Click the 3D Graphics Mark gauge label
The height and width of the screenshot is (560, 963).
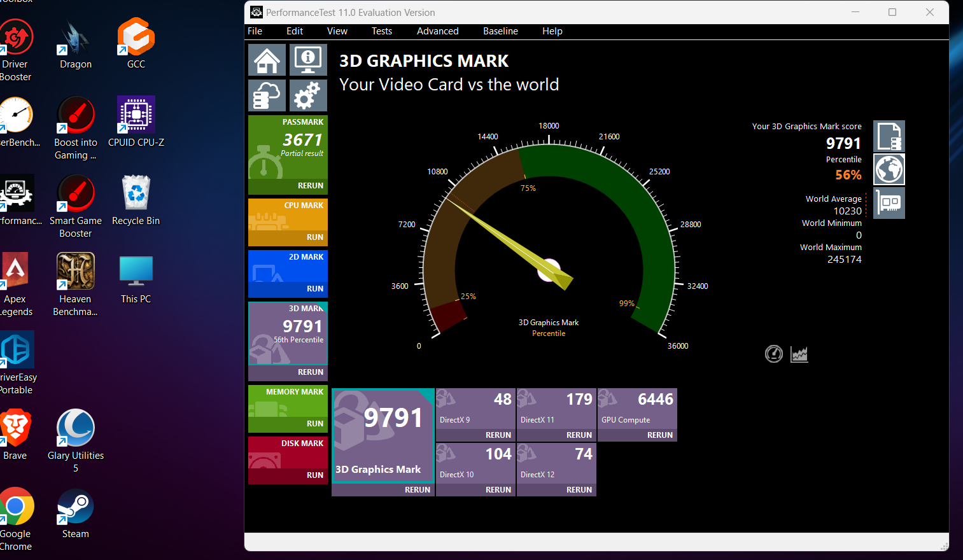tap(549, 323)
